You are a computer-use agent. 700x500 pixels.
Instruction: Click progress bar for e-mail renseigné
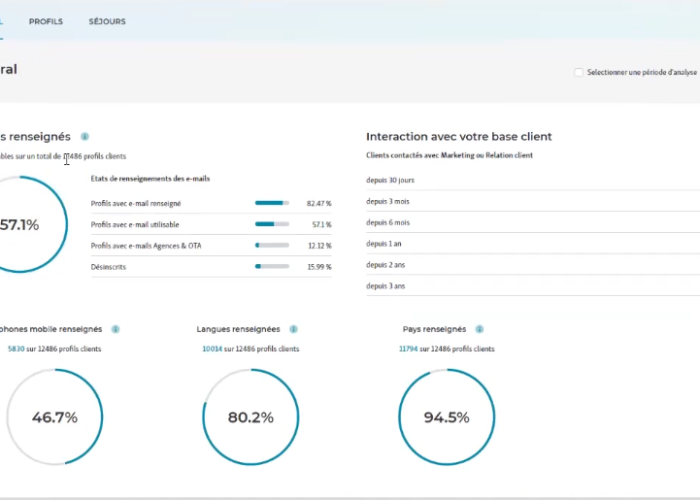pos(272,203)
